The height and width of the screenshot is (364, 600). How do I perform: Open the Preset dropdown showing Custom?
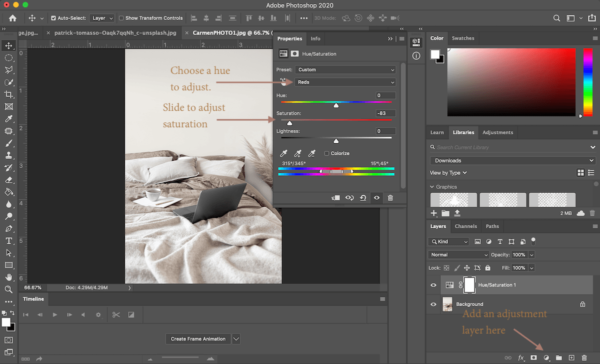(x=345, y=70)
